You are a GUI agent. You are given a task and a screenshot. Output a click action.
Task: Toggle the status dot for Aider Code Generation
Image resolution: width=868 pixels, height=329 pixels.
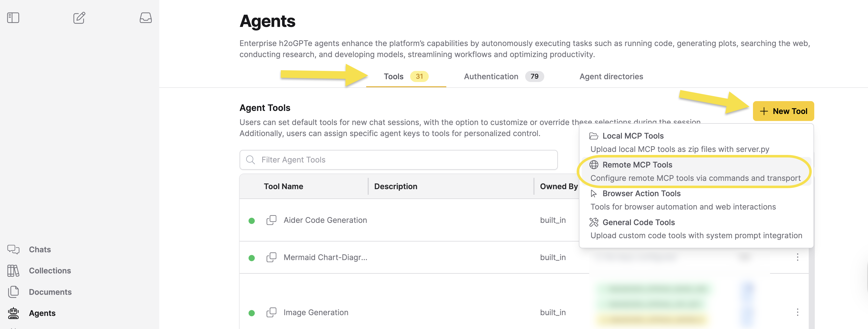coord(252,220)
